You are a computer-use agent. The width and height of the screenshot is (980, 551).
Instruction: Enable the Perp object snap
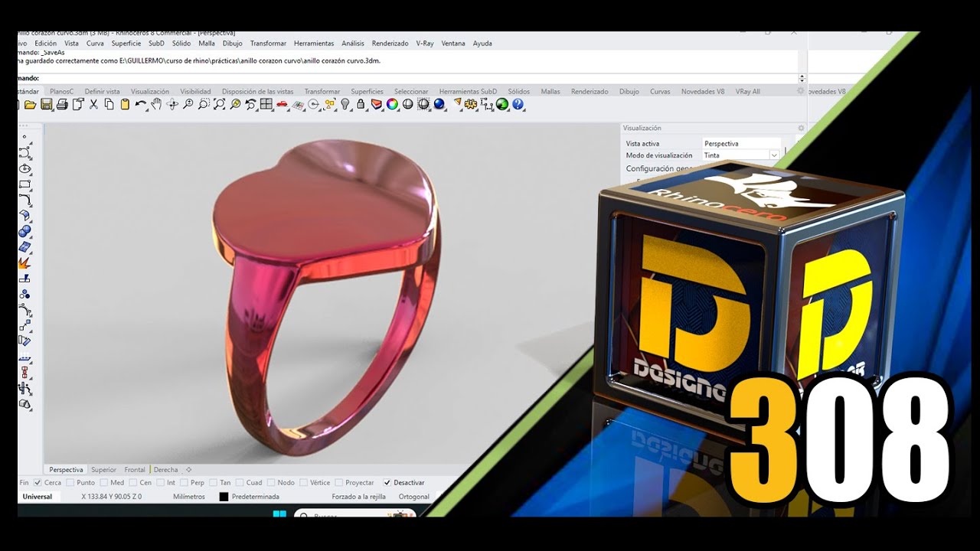click(184, 483)
